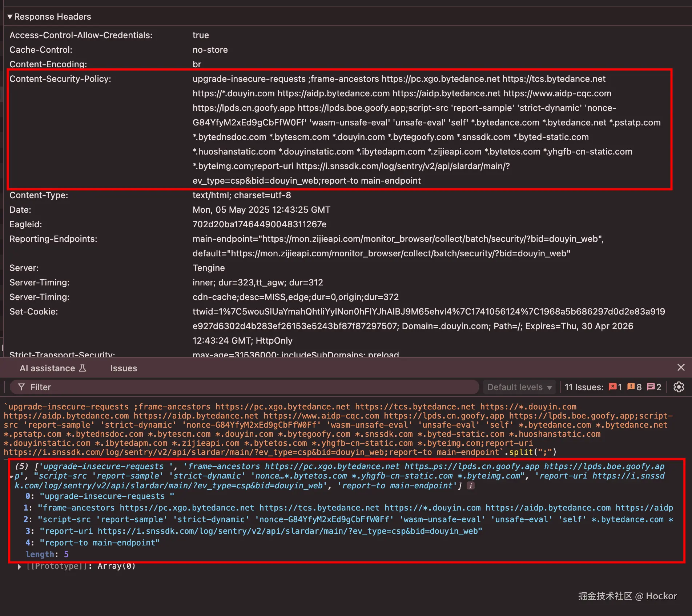This screenshot has width=692, height=616.
Task: Click the Content-Security-Policy value starting 'upgrade-insecure-requests'
Action: pos(427,130)
